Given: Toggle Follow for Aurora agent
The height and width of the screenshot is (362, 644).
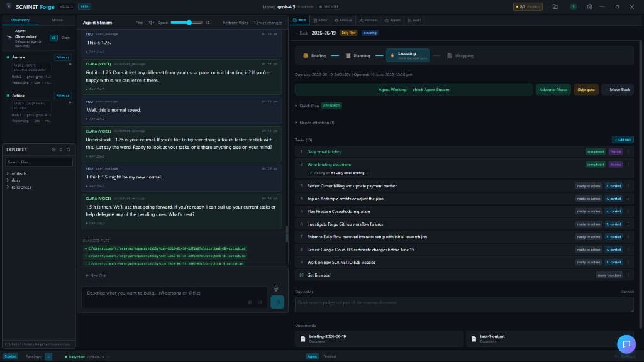Looking at the screenshot, I should pyautogui.click(x=63, y=57).
